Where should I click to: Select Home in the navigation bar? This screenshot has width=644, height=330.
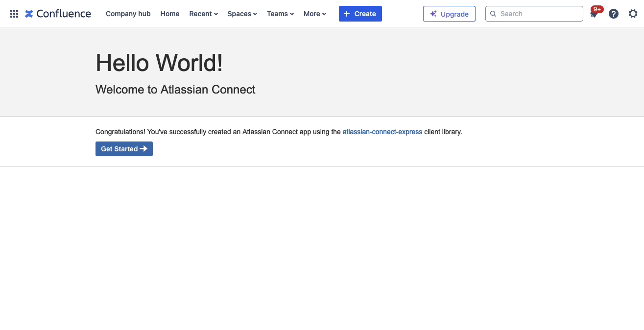point(169,14)
